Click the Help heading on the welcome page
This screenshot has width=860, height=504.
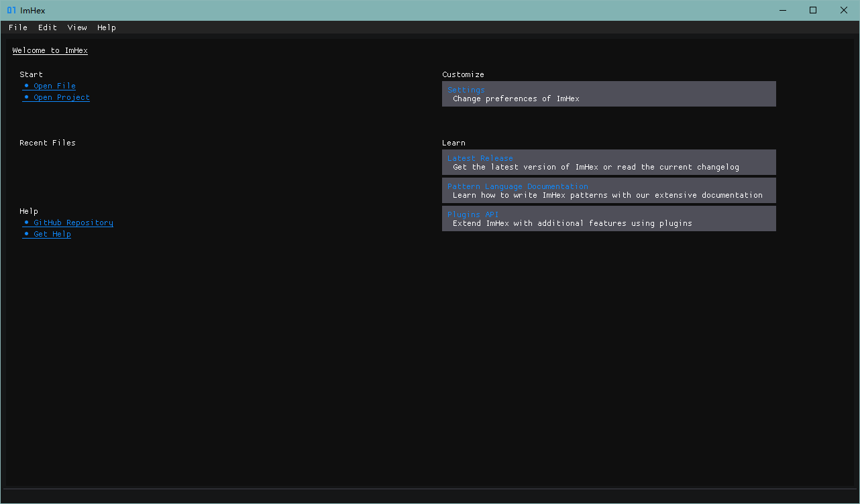click(x=29, y=211)
